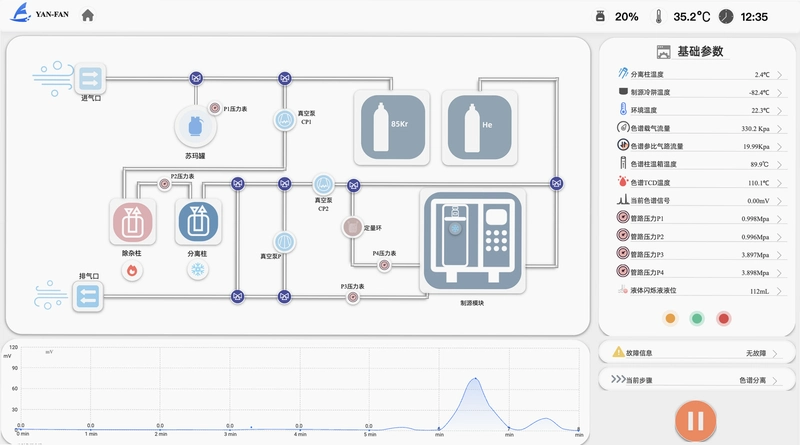Expand the 当前步骤 current step row
The image size is (800, 445).
[x=697, y=380]
